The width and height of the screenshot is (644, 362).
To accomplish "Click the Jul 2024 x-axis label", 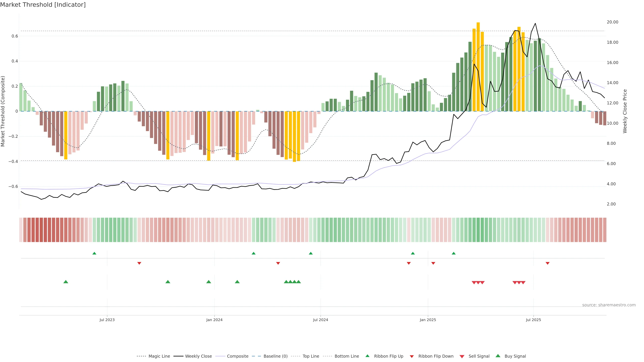I will click(x=320, y=320).
